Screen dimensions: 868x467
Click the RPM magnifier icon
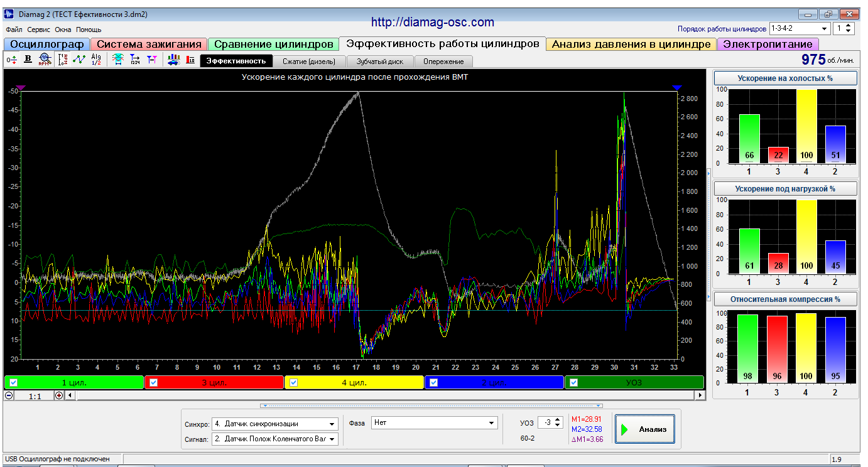coord(44,60)
